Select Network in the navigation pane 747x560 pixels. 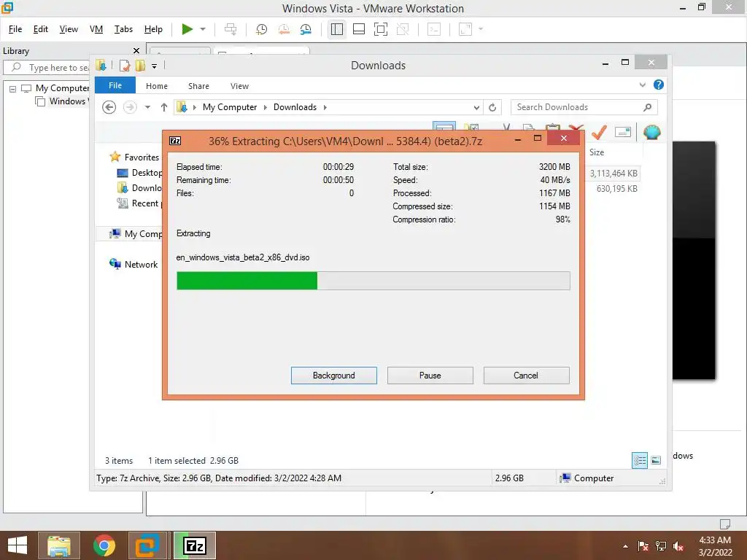(141, 264)
